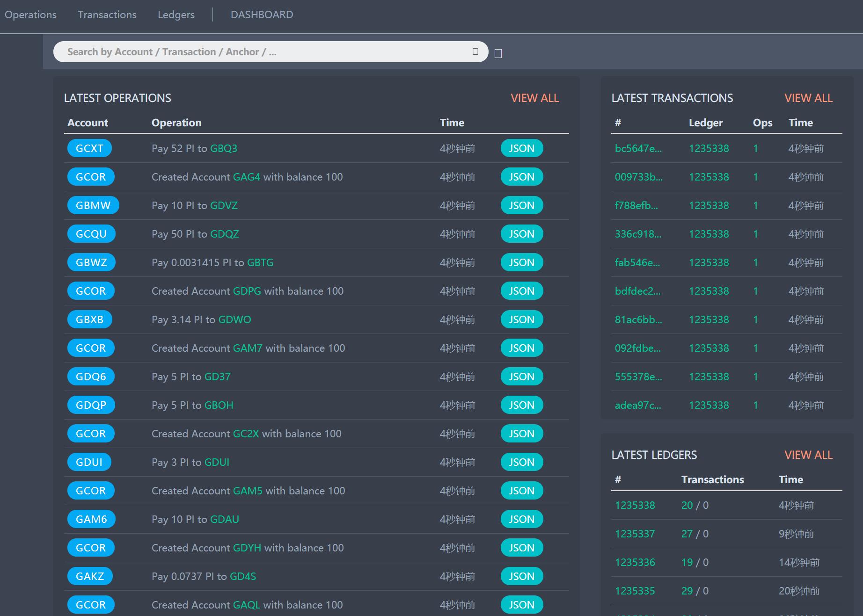Open the Operations menu item
The image size is (863, 616).
tap(30, 14)
